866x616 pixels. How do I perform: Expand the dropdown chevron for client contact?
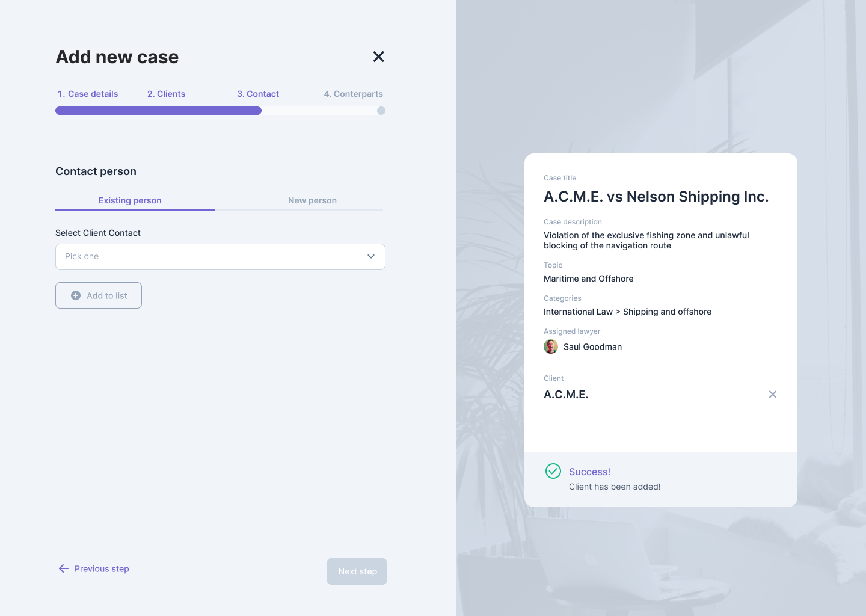tap(371, 256)
